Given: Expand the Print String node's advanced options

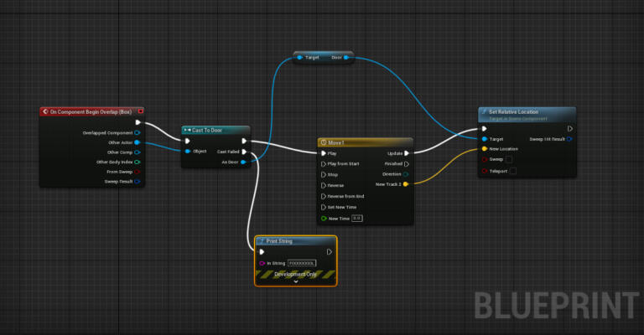Looking at the screenshot, I should point(296,281).
